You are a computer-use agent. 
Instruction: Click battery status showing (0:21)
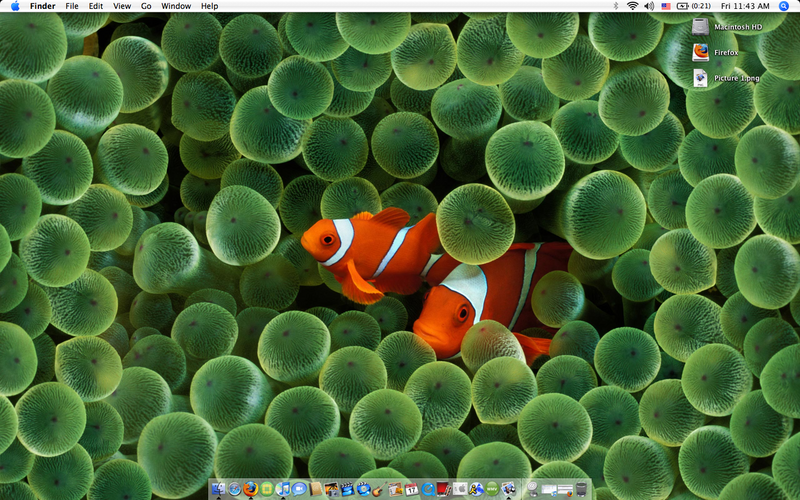click(694, 6)
